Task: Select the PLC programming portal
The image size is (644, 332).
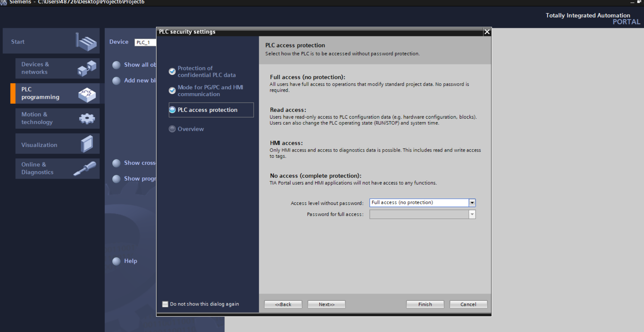Action: [57, 93]
